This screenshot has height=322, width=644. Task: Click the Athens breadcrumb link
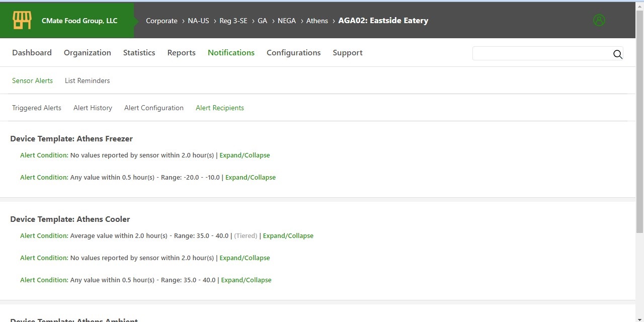pos(317,21)
